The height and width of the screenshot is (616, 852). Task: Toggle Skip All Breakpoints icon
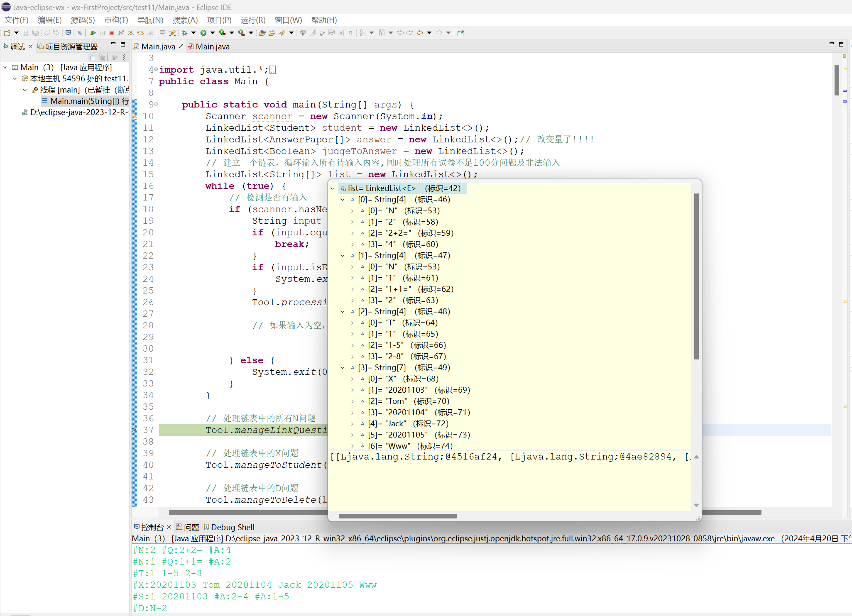click(80, 33)
